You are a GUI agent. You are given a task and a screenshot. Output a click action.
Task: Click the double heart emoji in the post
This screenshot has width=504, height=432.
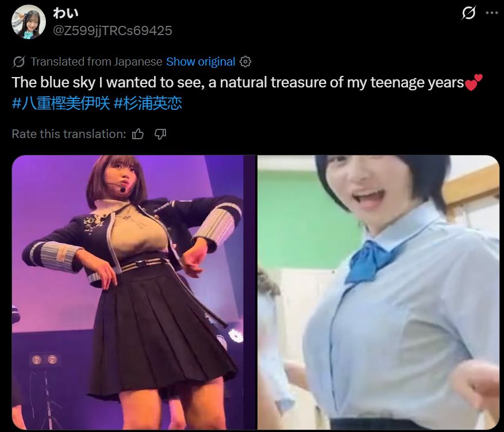(474, 82)
